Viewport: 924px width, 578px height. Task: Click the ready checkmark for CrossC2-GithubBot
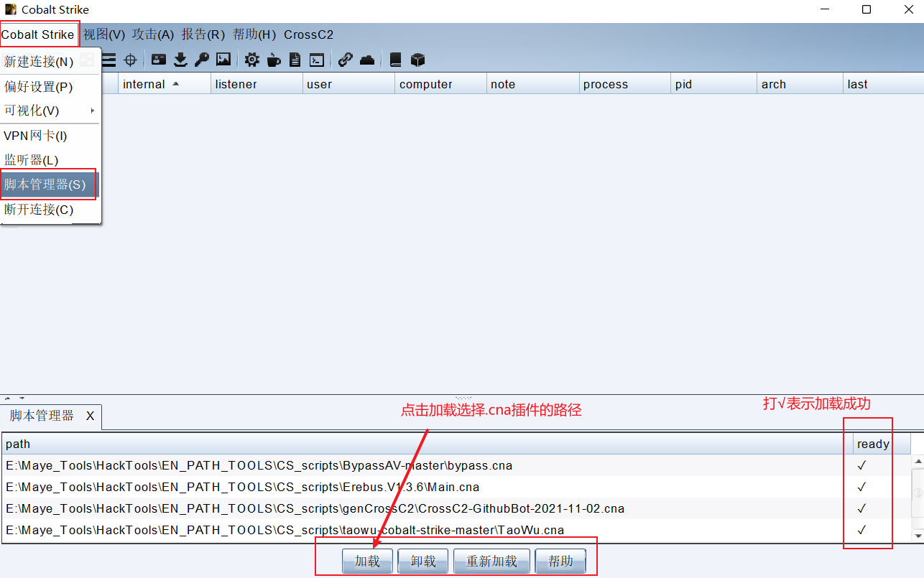pos(861,508)
